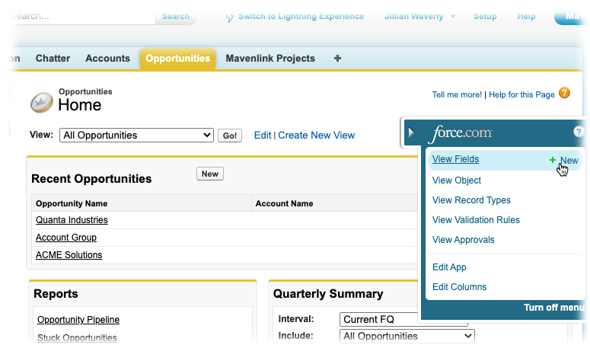Open Stuck Opportunities report

tap(77, 337)
